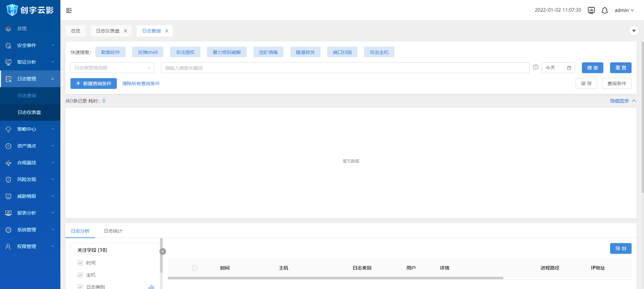
Task: Open the notification bell
Action: coord(605,10)
